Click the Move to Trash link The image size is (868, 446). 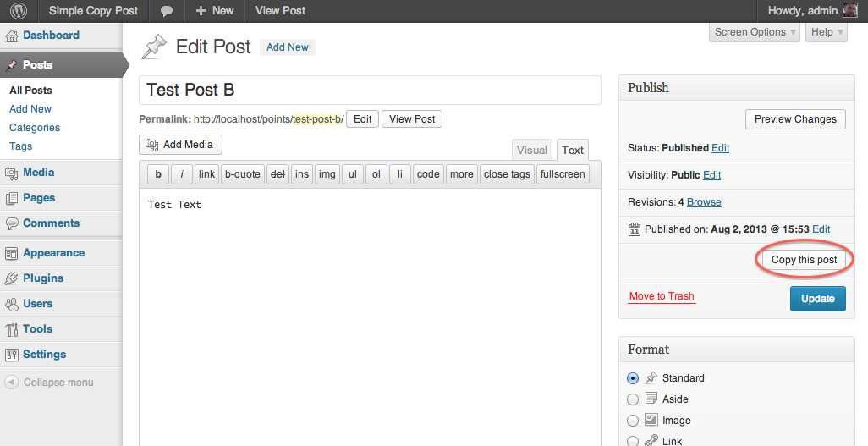(662, 296)
